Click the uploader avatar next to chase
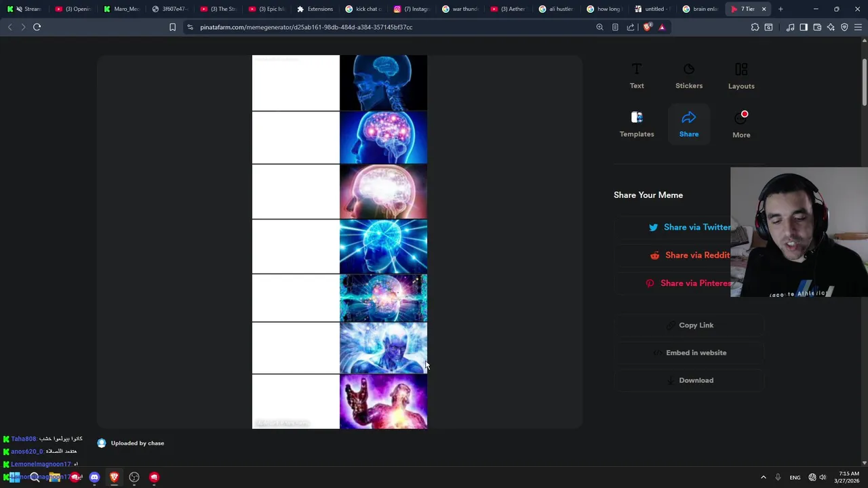The width and height of the screenshot is (868, 488). [102, 443]
